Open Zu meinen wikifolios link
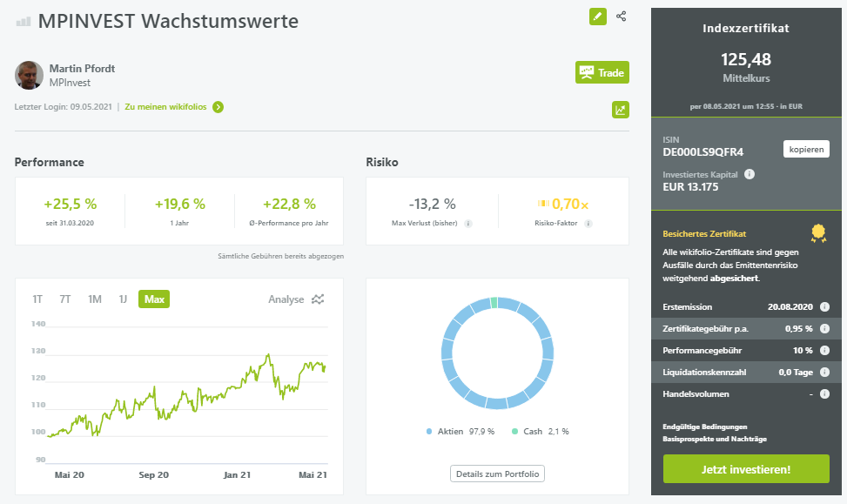847x504 pixels. point(165,107)
